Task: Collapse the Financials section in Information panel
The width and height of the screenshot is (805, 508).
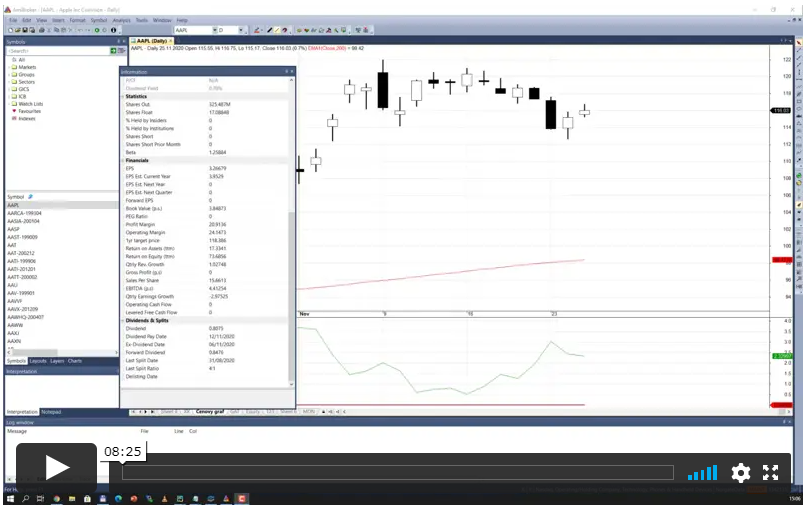Action: tap(123, 160)
